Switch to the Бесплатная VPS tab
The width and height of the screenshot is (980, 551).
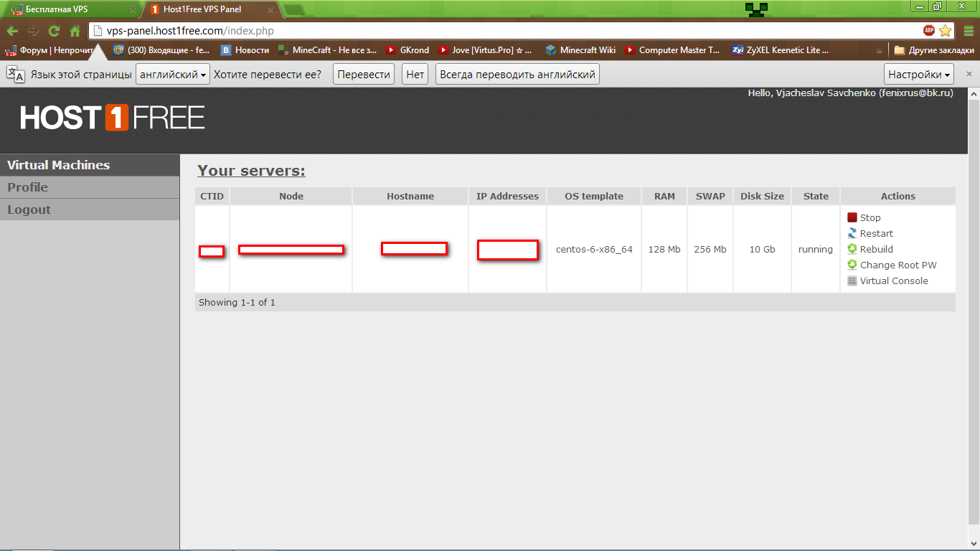[x=72, y=10]
